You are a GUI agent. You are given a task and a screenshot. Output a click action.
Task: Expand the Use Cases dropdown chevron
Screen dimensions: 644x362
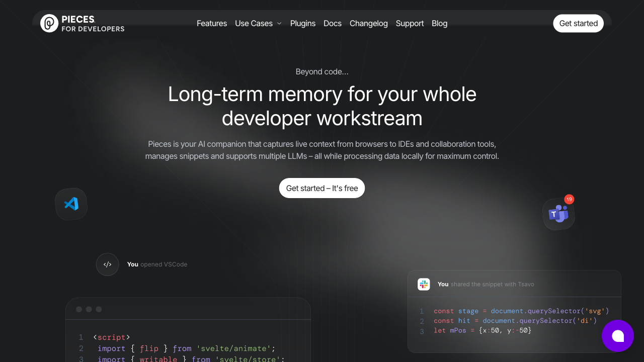pyautogui.click(x=279, y=24)
